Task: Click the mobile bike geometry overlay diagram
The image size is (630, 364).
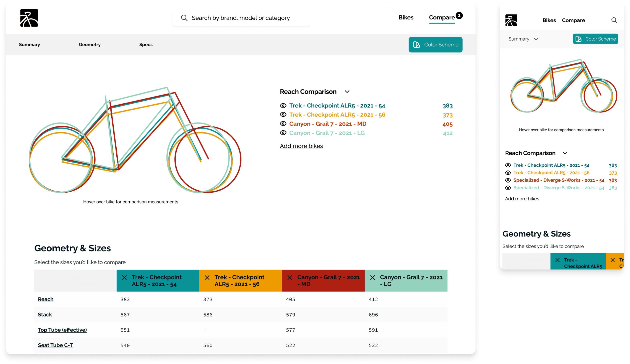Action: 564,86
